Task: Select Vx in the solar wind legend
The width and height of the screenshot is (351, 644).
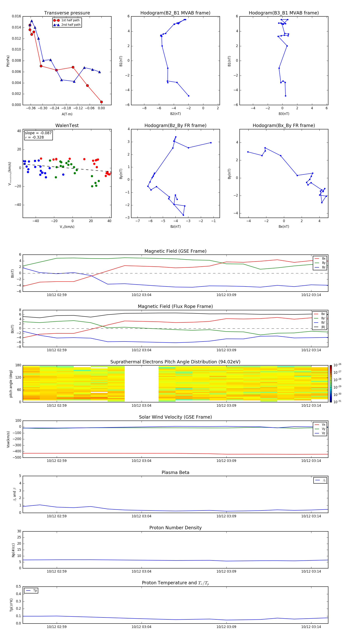Action: click(x=320, y=424)
